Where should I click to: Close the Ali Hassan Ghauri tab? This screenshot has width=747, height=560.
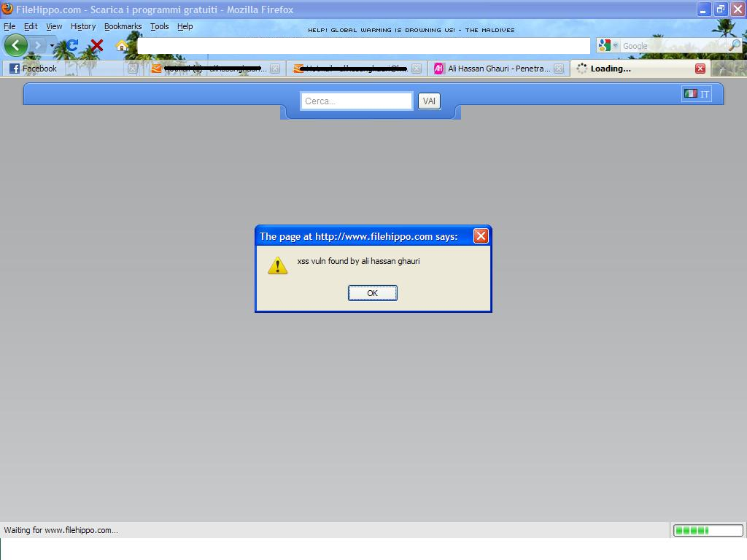pyautogui.click(x=560, y=69)
